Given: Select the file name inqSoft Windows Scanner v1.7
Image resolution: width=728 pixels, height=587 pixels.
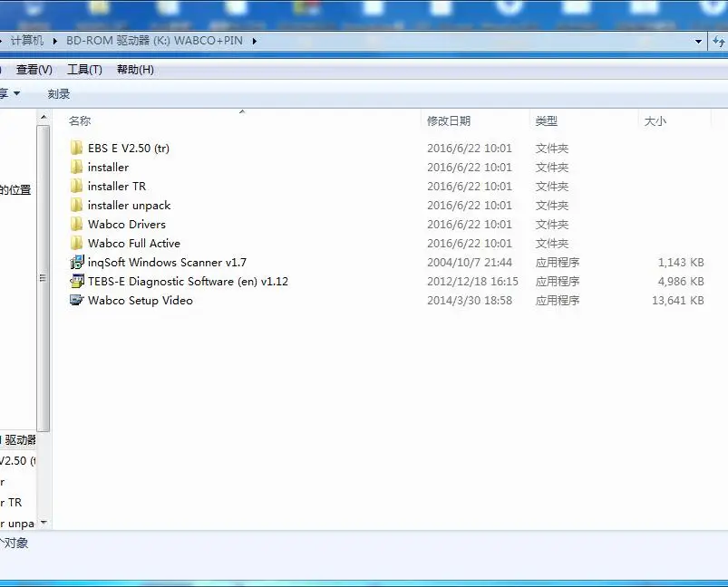Looking at the screenshot, I should (x=167, y=262).
